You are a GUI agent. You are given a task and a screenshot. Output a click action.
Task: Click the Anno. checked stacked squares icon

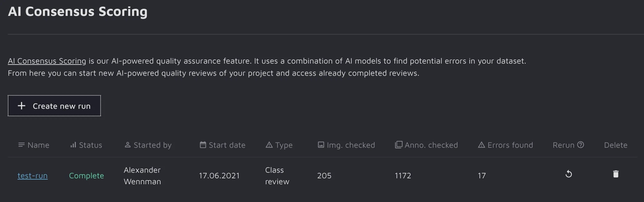coord(399,145)
